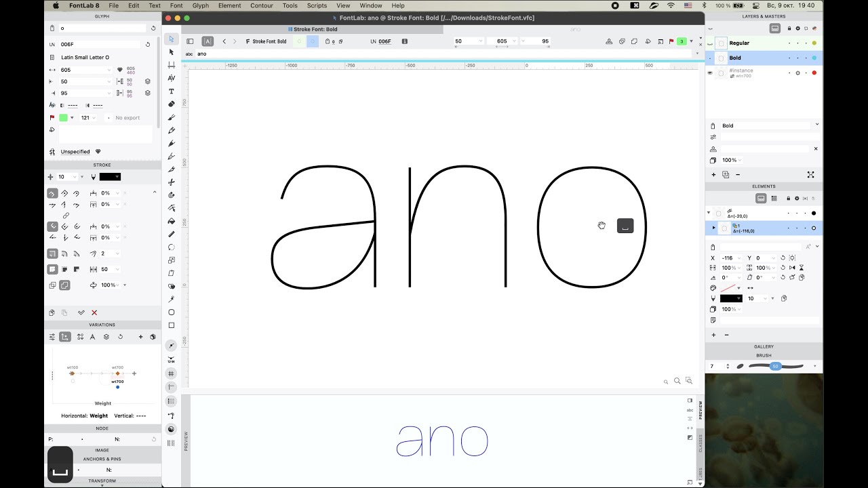The width and height of the screenshot is (868, 488).
Task: Select the Knife tool
Action: [x=172, y=169]
